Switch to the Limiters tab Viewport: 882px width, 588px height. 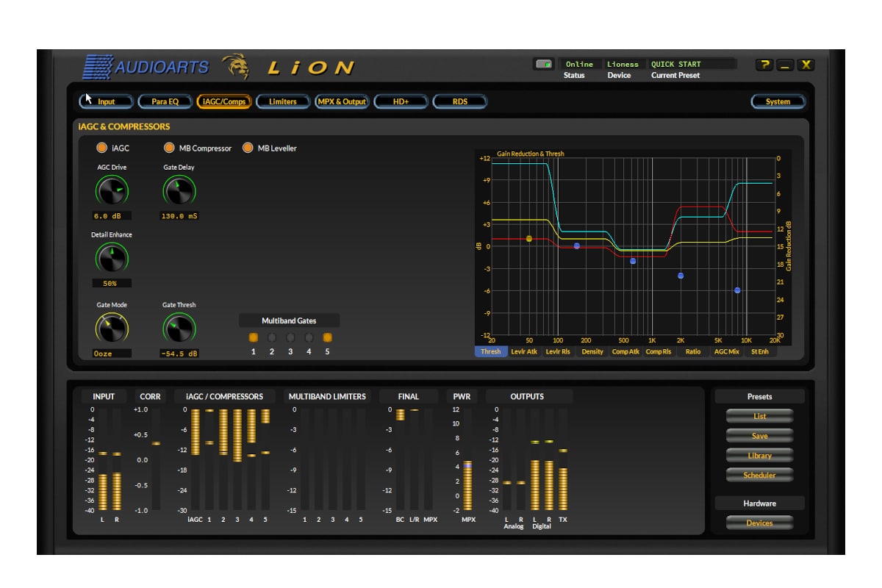283,101
